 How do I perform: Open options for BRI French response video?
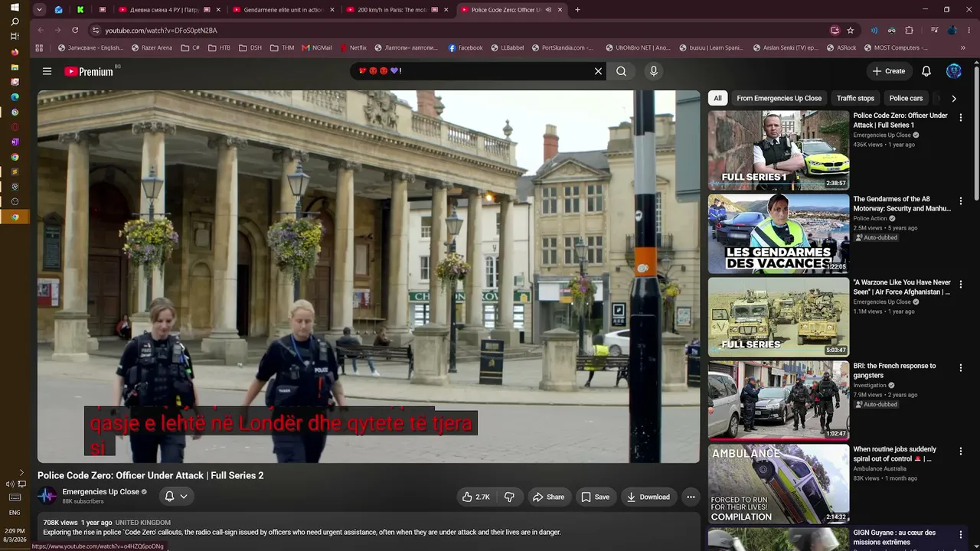click(x=961, y=367)
